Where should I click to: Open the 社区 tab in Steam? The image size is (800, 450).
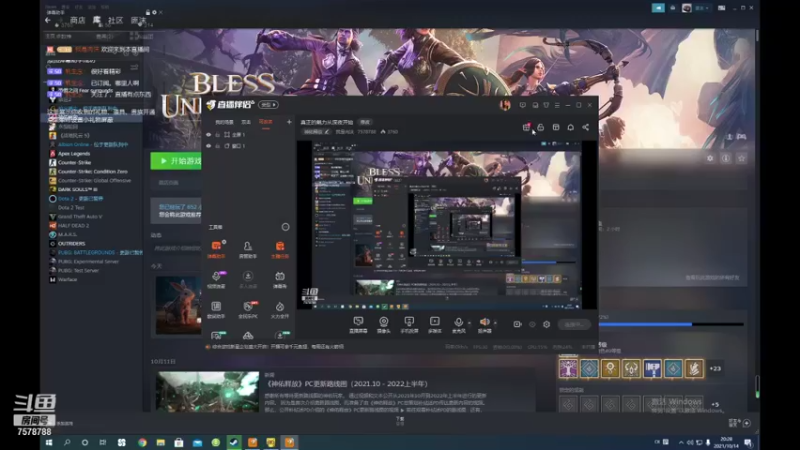(x=116, y=20)
